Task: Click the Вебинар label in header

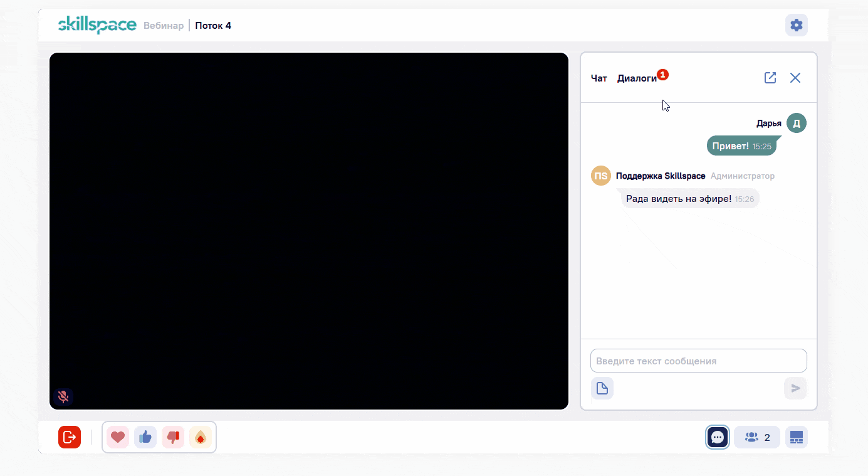Action: point(164,26)
